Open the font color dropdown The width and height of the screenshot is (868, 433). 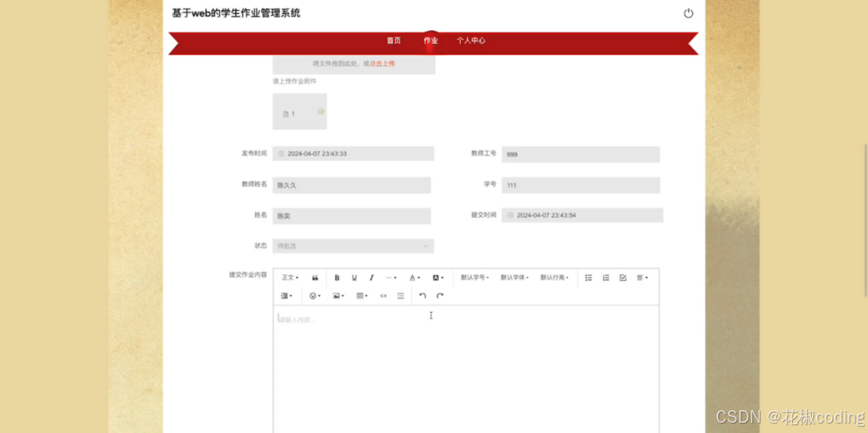pos(415,278)
